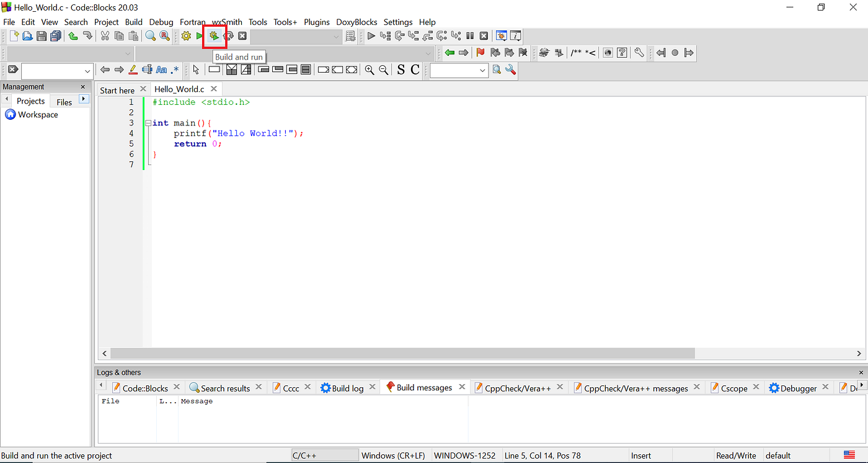Image resolution: width=868 pixels, height=463 pixels.
Task: Toggle the Match case 'Aa' option
Action: pyautogui.click(x=161, y=70)
